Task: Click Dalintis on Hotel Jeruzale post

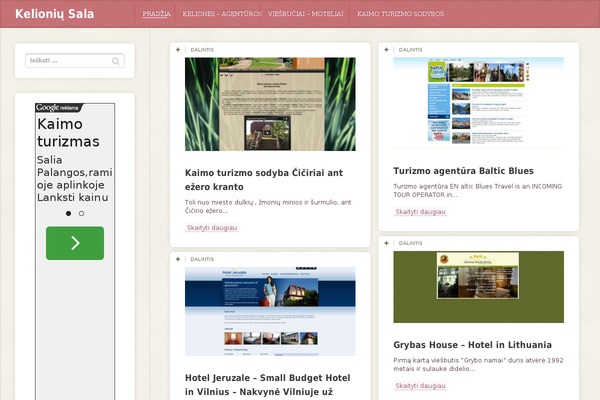Action: (202, 259)
